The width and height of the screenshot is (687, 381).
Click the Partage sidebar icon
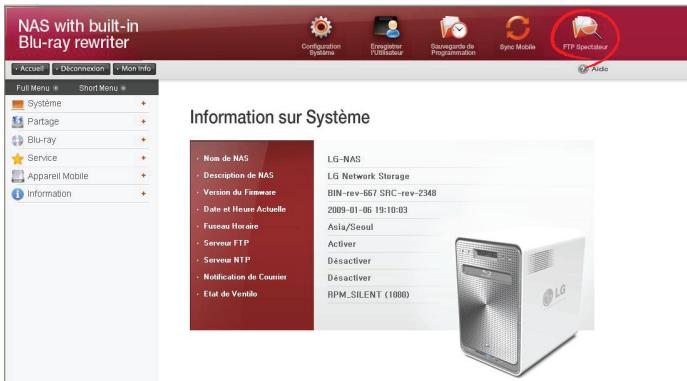pyautogui.click(x=18, y=122)
